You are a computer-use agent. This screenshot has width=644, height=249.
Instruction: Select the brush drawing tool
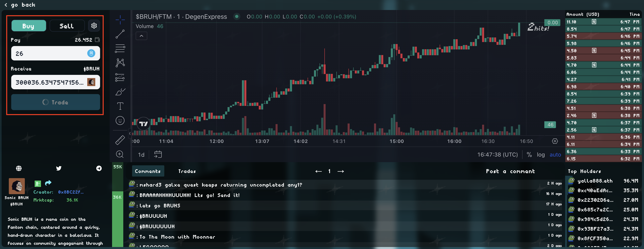pos(120,92)
